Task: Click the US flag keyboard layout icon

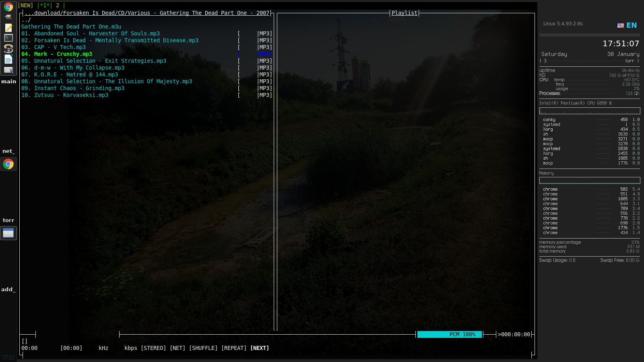Action: (x=620, y=25)
